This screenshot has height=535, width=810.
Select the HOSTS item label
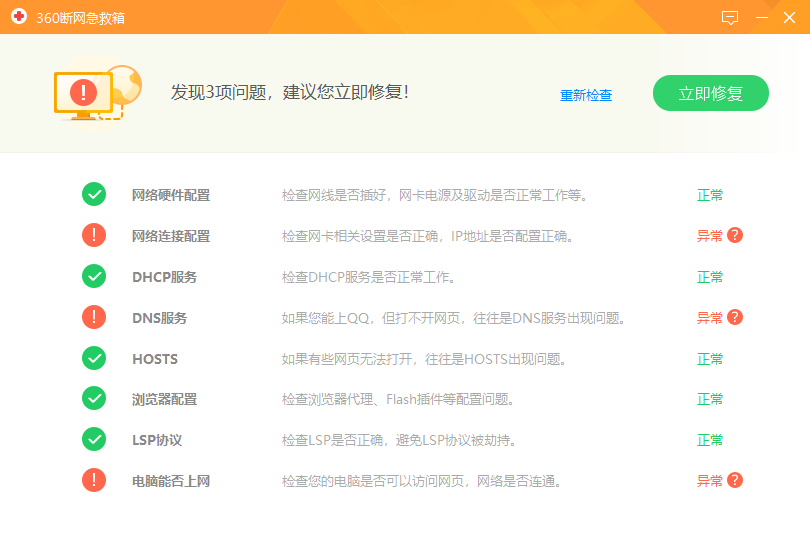(155, 359)
